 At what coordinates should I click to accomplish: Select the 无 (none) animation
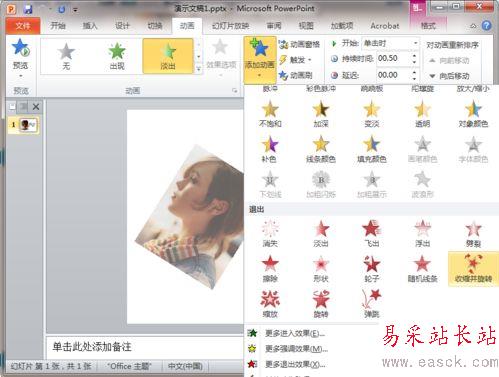66,56
